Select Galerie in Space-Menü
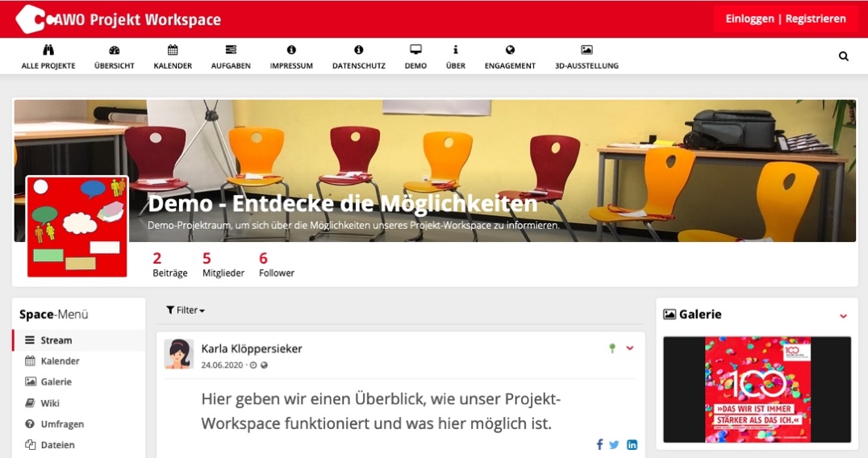This screenshot has width=868, height=458. 78,381
